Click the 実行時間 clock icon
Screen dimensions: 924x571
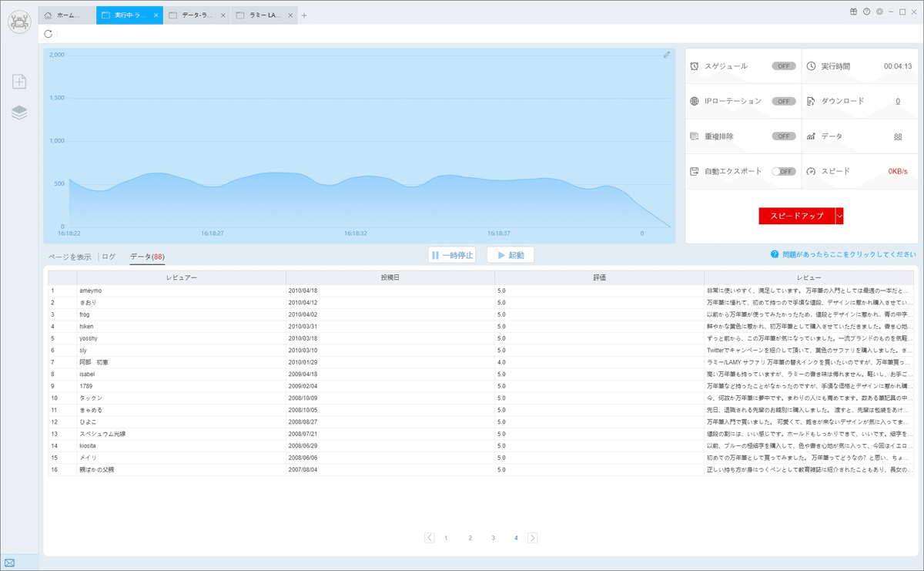(811, 66)
